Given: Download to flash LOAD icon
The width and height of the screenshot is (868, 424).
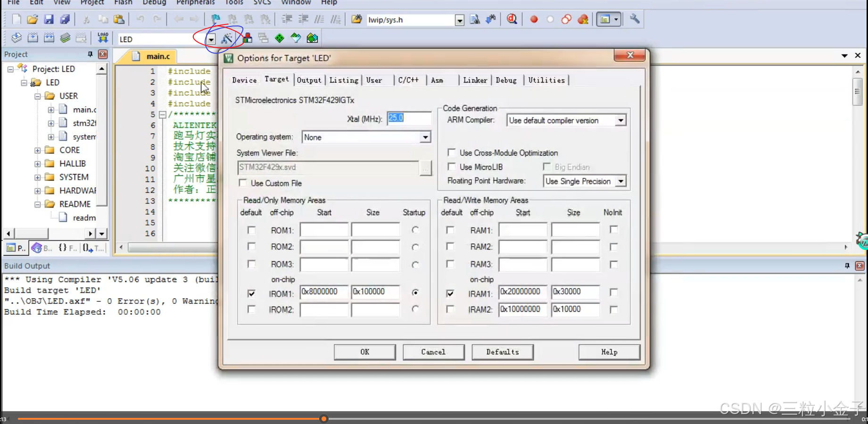Looking at the screenshot, I should tap(103, 38).
